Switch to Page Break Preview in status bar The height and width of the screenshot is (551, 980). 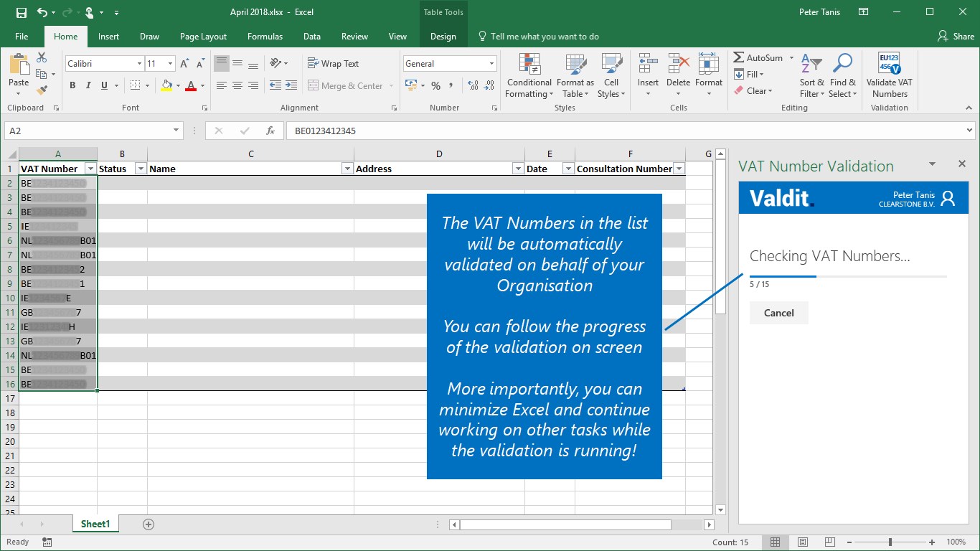831,542
